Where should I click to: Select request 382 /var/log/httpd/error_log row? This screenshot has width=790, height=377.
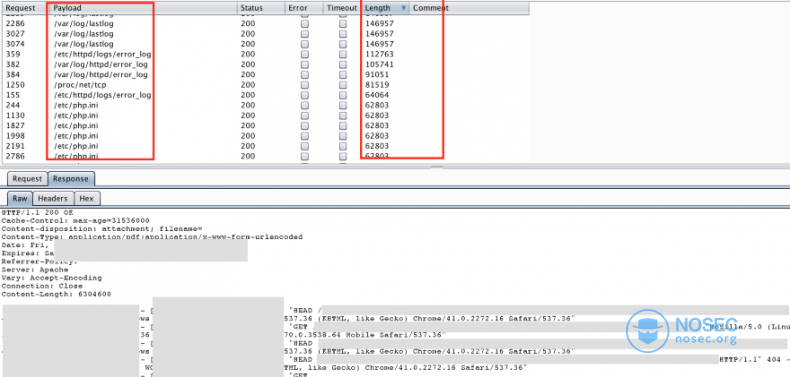tap(266, 65)
